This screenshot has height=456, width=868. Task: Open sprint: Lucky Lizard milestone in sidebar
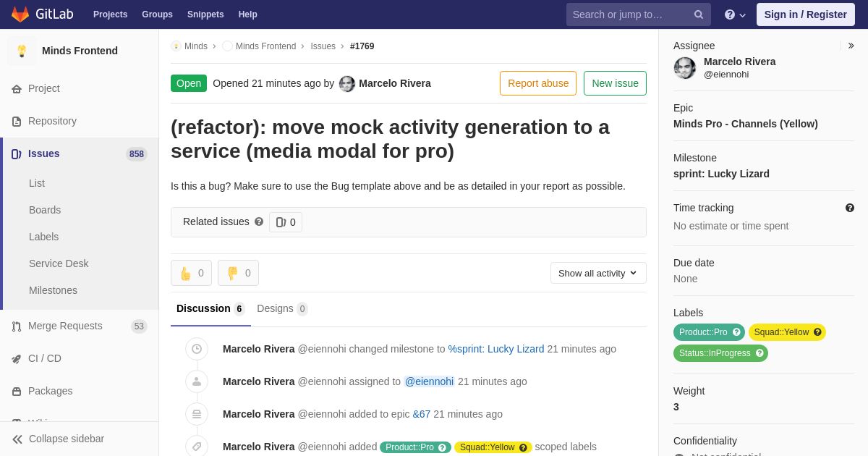tap(721, 174)
